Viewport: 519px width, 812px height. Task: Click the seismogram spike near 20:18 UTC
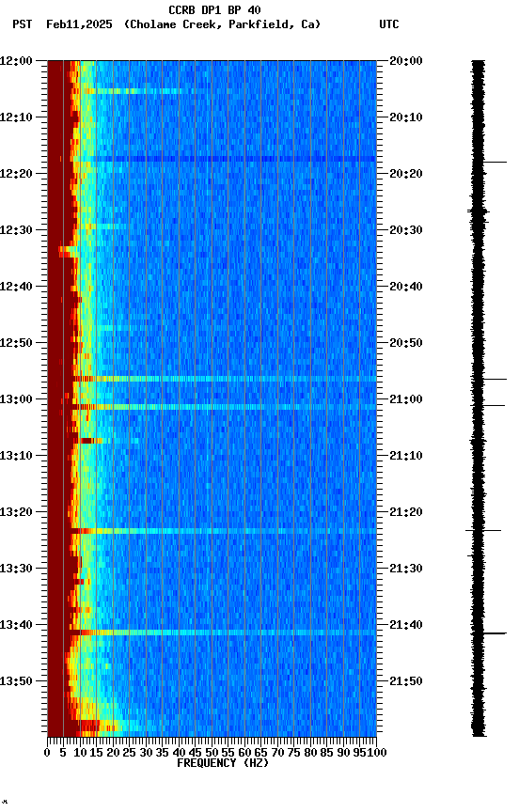coord(495,163)
